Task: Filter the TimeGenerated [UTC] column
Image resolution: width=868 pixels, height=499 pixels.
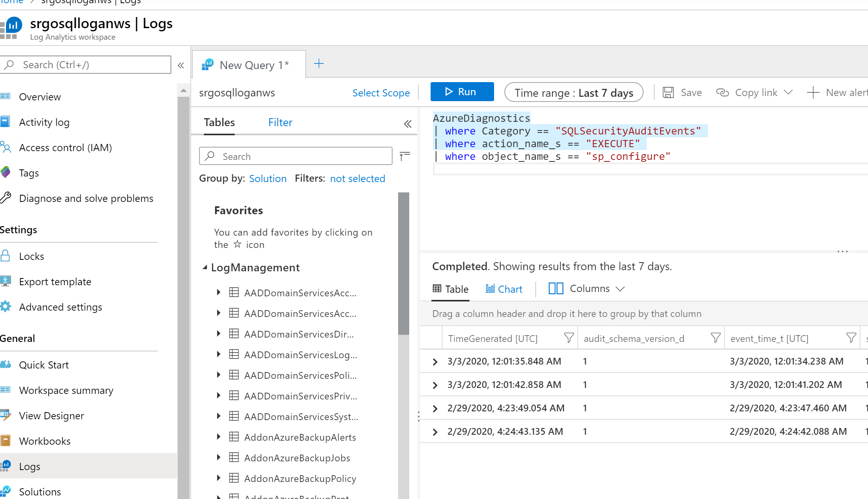Action: (x=569, y=338)
